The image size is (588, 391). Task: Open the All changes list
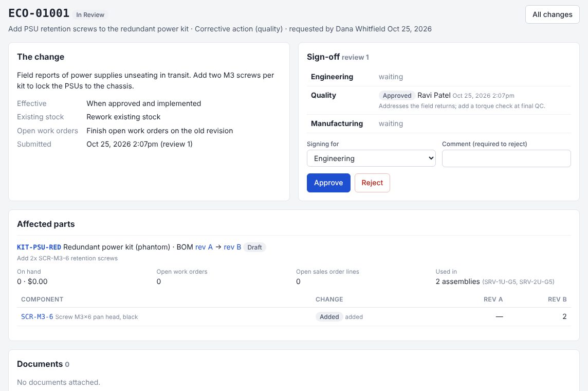[553, 14]
